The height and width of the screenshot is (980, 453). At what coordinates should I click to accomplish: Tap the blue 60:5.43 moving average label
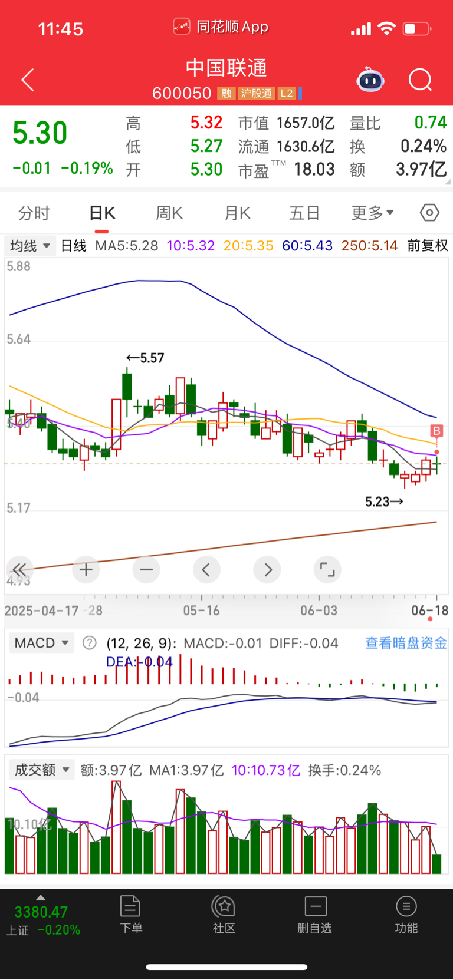tap(307, 245)
